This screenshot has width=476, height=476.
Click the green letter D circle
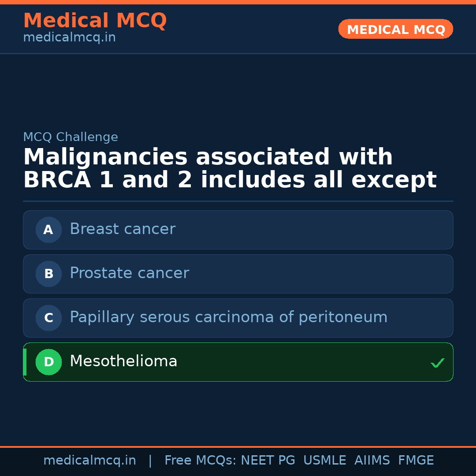point(48,362)
